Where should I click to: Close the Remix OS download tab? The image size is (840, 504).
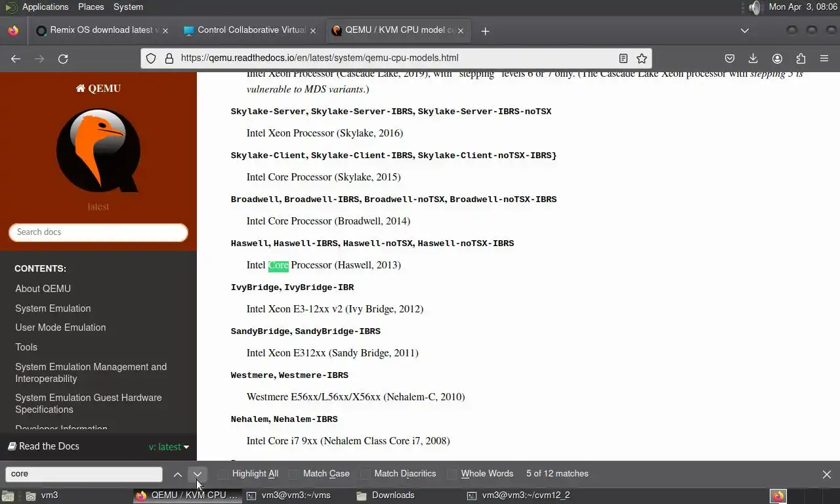point(165,30)
